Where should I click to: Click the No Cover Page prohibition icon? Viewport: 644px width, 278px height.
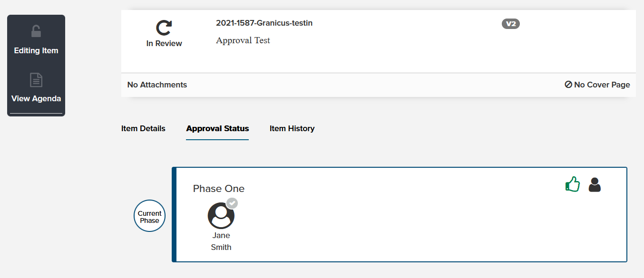click(568, 85)
